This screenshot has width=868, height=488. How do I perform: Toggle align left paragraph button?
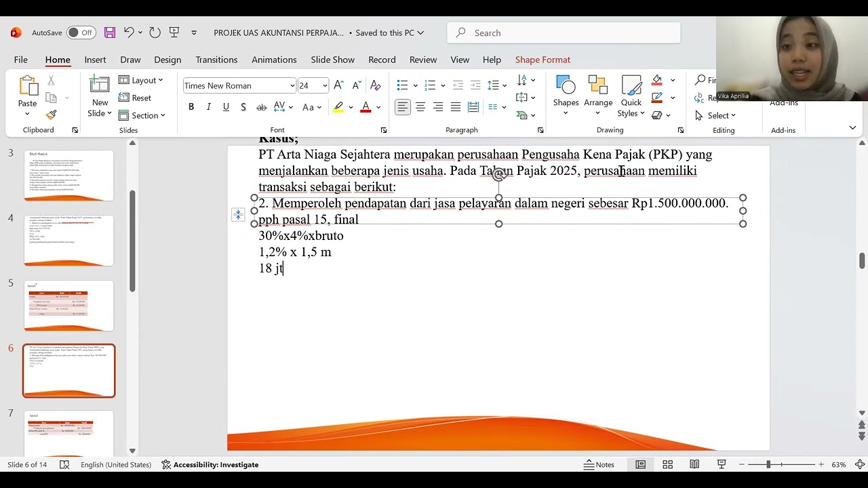click(403, 107)
